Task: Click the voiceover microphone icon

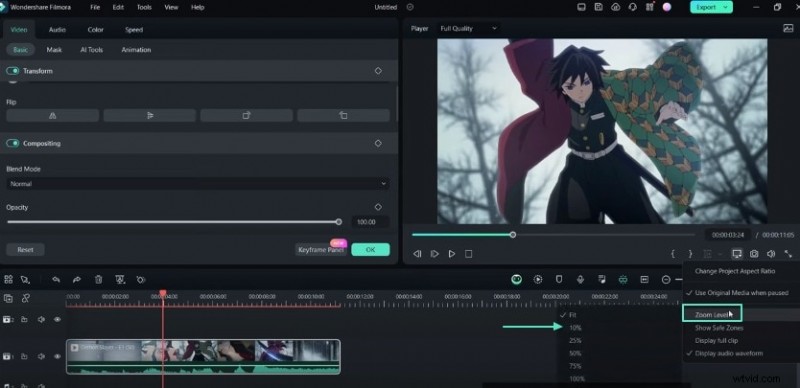Action: coord(580,279)
